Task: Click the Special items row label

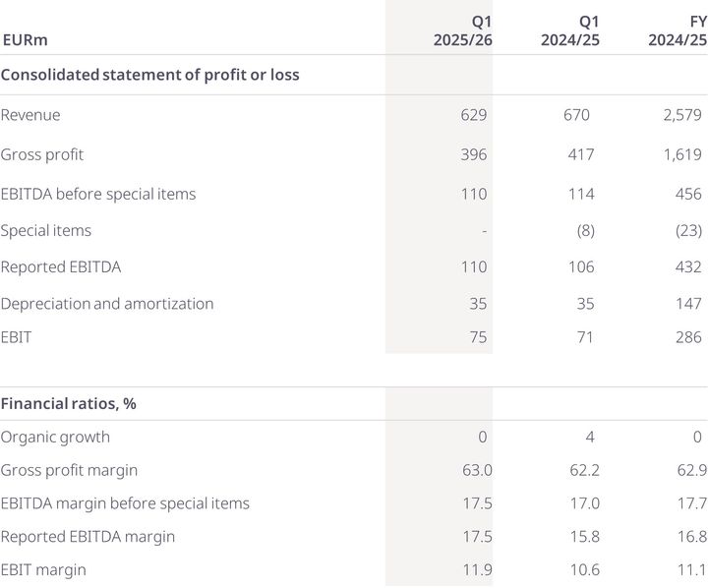Action: pyautogui.click(x=46, y=230)
